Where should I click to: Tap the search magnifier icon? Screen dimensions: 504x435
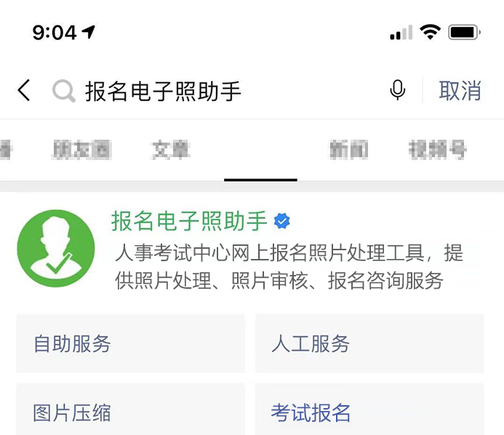64,91
